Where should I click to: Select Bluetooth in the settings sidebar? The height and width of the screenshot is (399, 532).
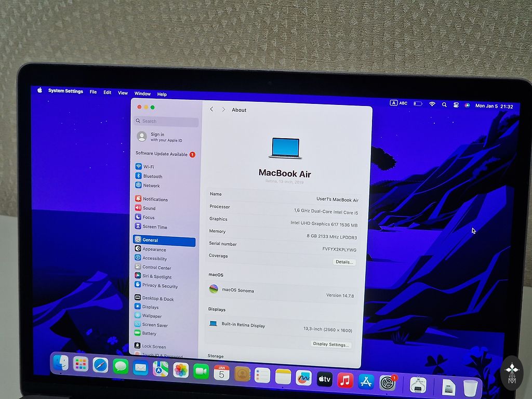pyautogui.click(x=152, y=176)
